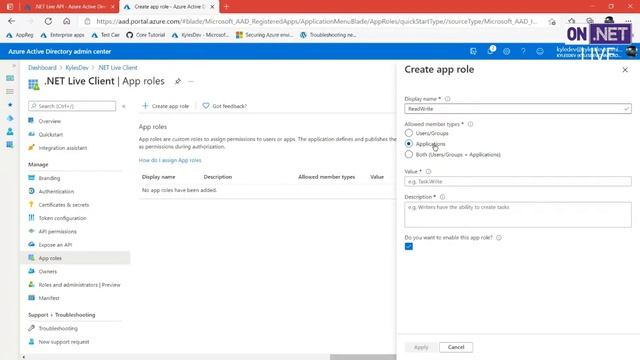Viewport: 640px width, 360px height.
Task: Close the Create app role panel
Action: pyautogui.click(x=625, y=70)
